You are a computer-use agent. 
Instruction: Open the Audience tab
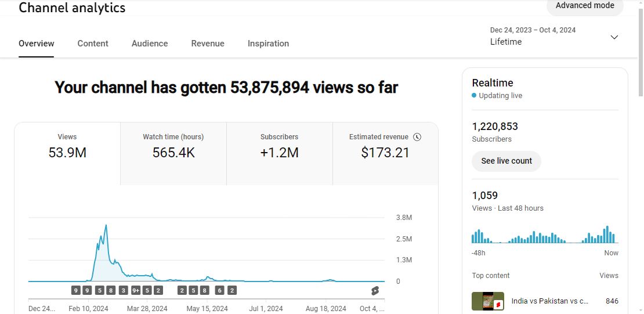[150, 44]
